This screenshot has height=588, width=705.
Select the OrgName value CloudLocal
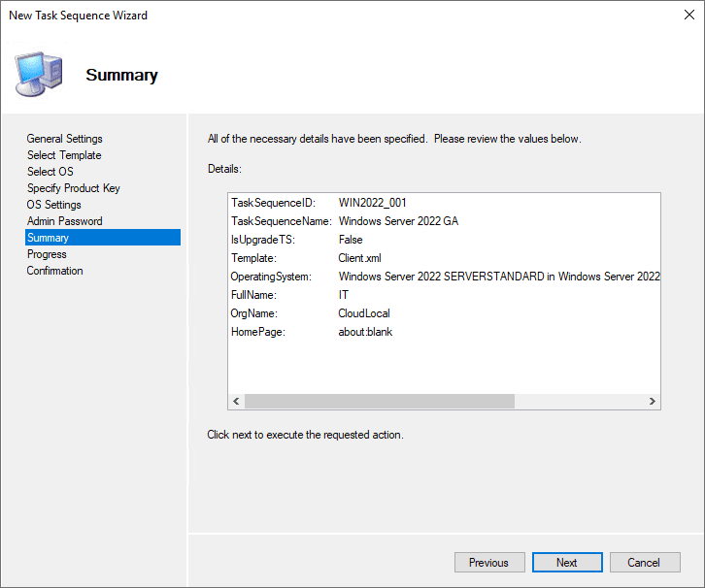pos(364,313)
